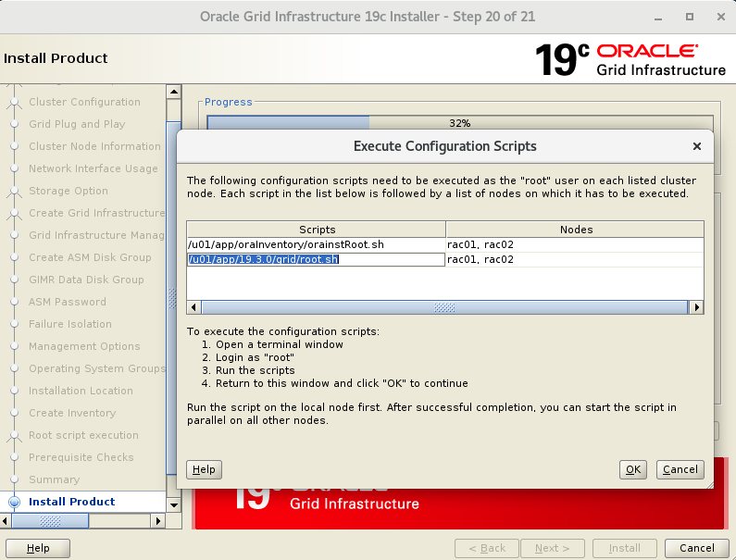The image size is (736, 560).
Task: Select Installation Location step
Action: [x=81, y=391]
